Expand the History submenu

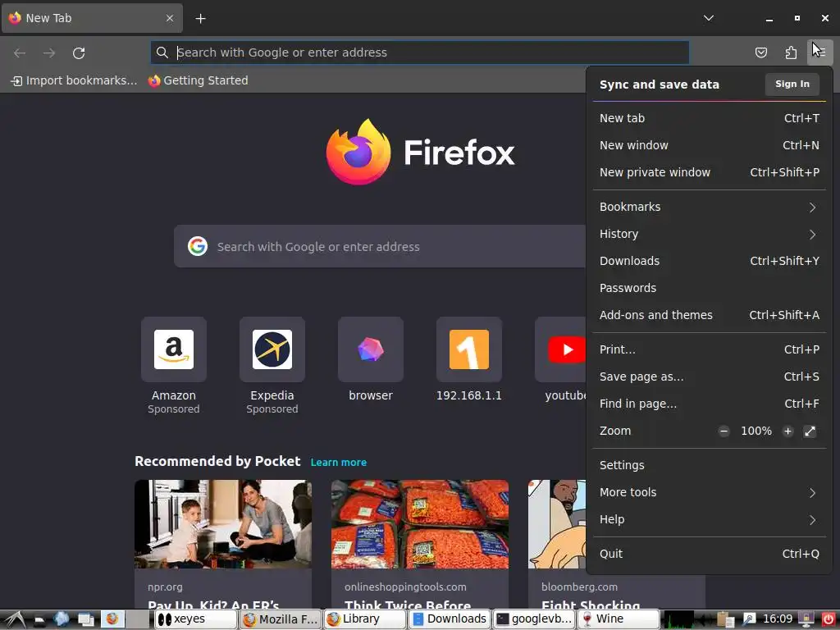[x=709, y=234]
